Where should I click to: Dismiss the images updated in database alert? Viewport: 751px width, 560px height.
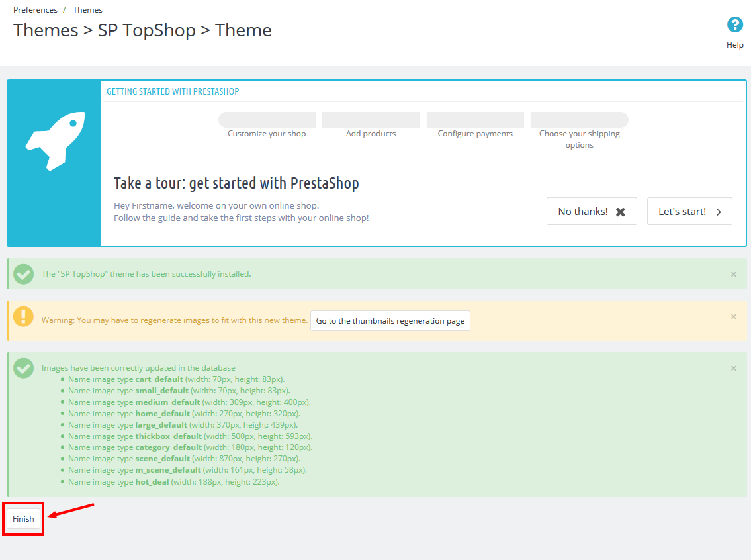click(733, 369)
